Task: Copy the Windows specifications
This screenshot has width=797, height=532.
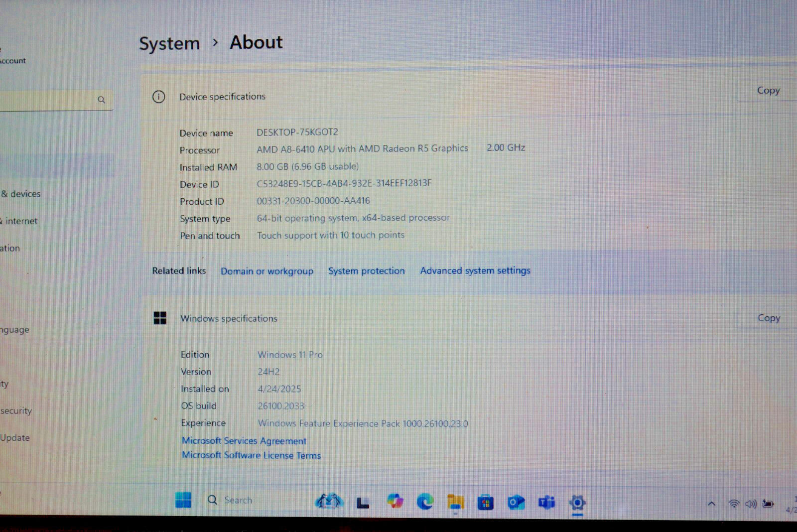Action: 768,318
